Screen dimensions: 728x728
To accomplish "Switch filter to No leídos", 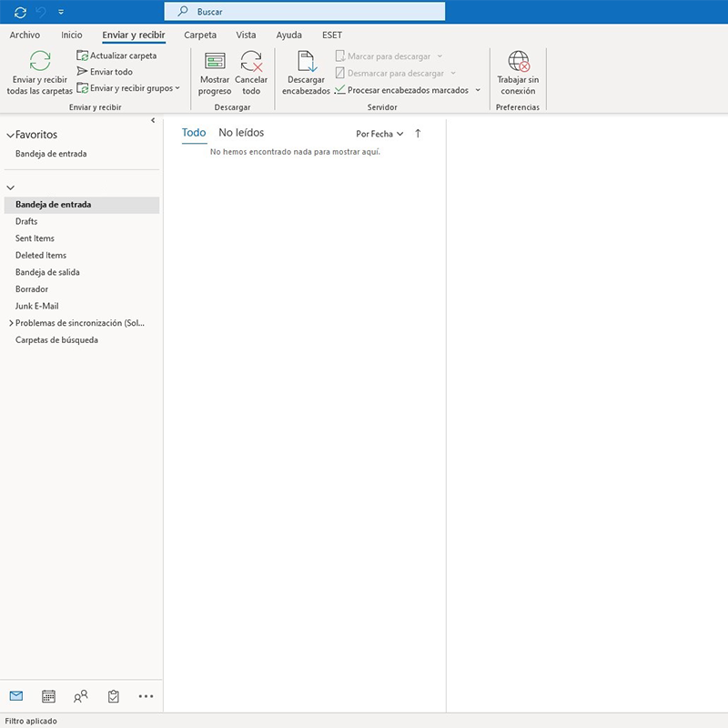I will click(241, 133).
